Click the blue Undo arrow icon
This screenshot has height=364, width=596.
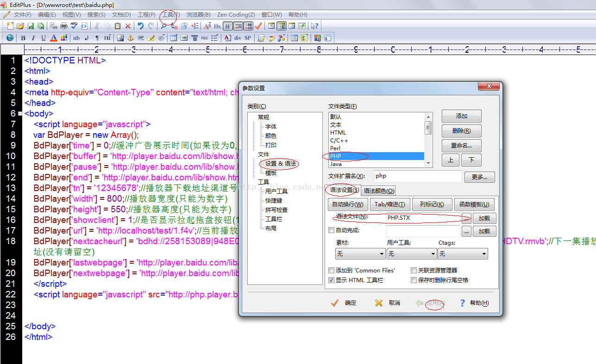[140, 26]
